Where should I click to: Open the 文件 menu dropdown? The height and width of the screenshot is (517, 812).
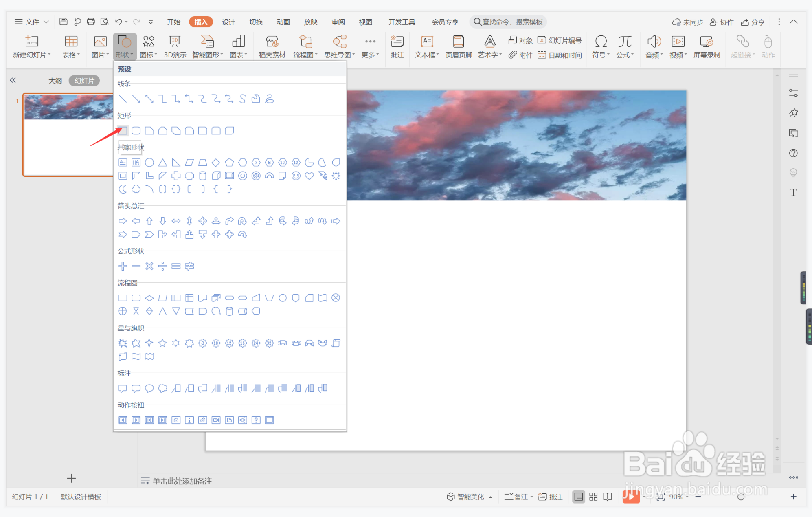pyautogui.click(x=32, y=22)
